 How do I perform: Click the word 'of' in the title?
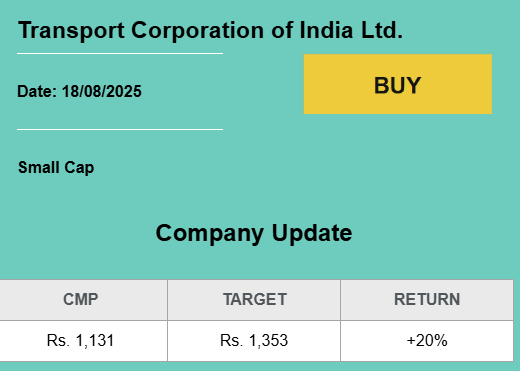282,30
